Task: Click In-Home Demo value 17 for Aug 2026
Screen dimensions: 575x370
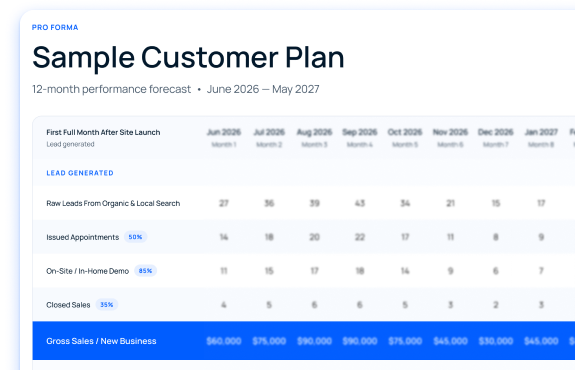Action: (314, 271)
